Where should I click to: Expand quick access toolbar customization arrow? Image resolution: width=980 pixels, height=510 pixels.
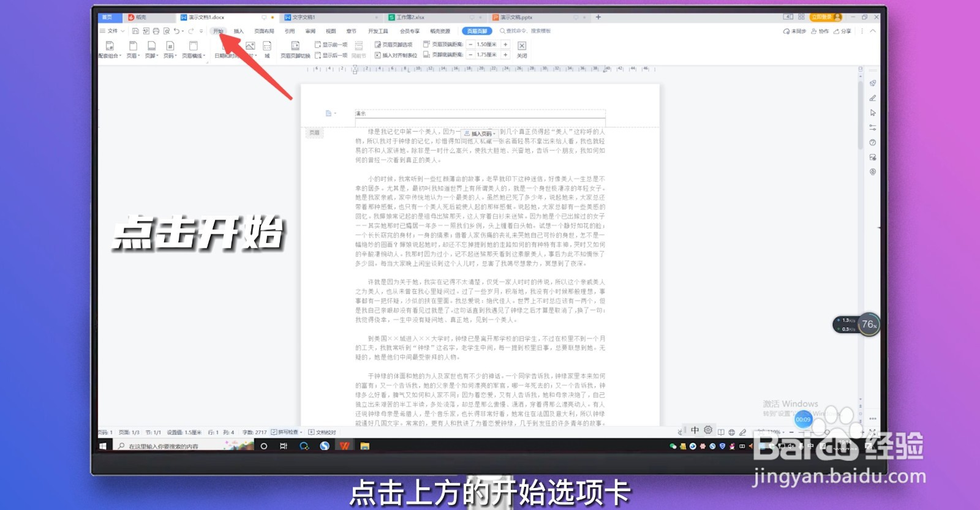coord(201,31)
